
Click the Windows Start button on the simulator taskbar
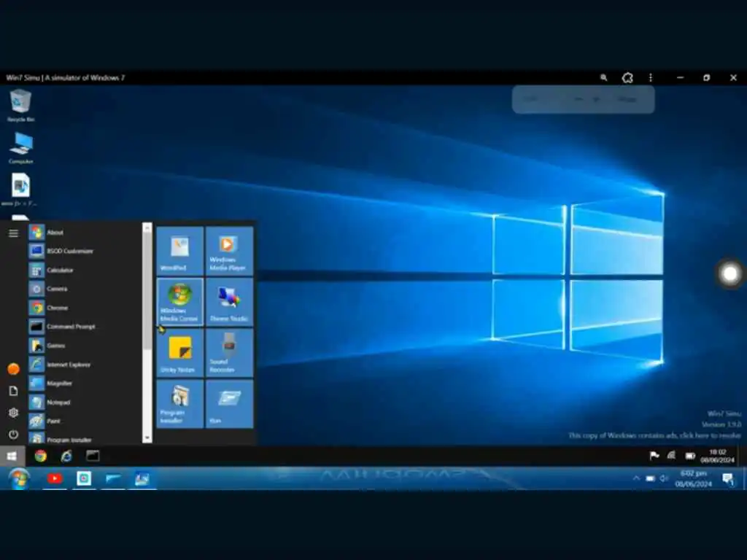pos(12,456)
